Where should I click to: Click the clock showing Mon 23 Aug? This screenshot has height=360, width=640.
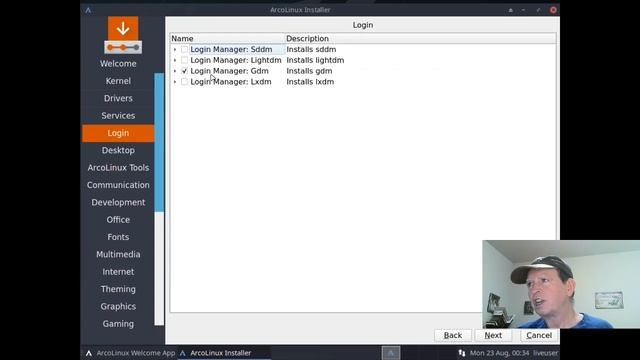point(499,353)
